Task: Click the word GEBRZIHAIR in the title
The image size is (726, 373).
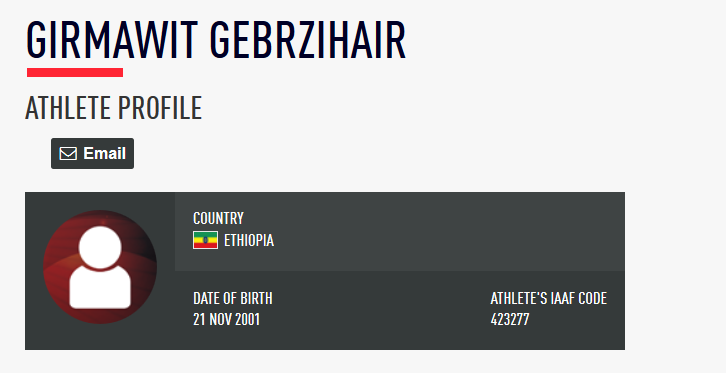Action: click(x=308, y=40)
